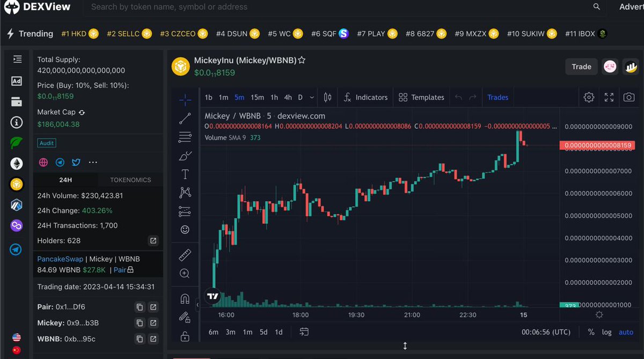Toggle the sidebar menu collapse icon
Screen dimensions: 644x359
pyautogui.click(x=17, y=59)
